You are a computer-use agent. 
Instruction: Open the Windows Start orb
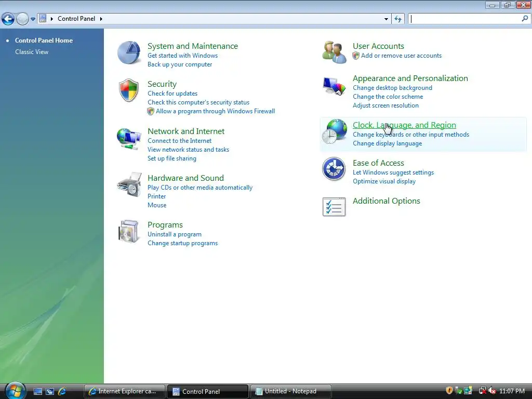click(x=15, y=391)
